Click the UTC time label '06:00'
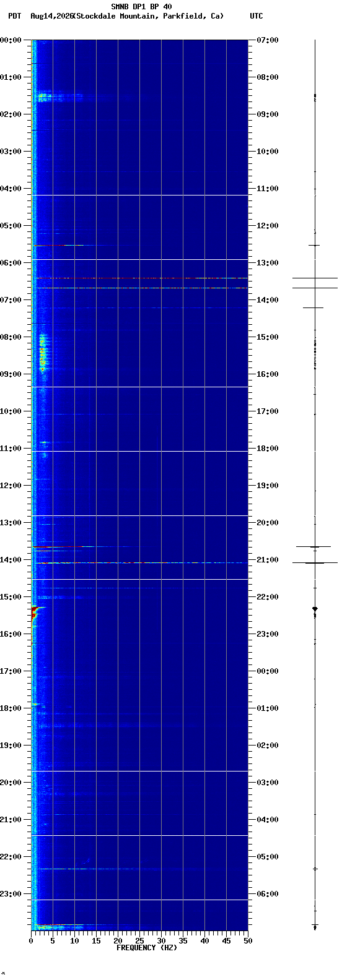The width and height of the screenshot is (342, 980). point(268,894)
